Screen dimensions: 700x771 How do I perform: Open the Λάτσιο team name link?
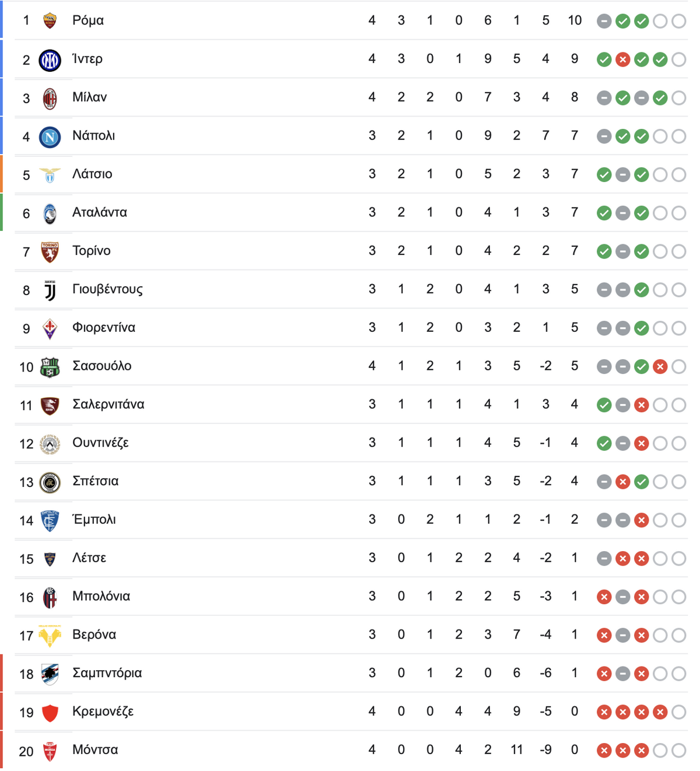click(92, 174)
